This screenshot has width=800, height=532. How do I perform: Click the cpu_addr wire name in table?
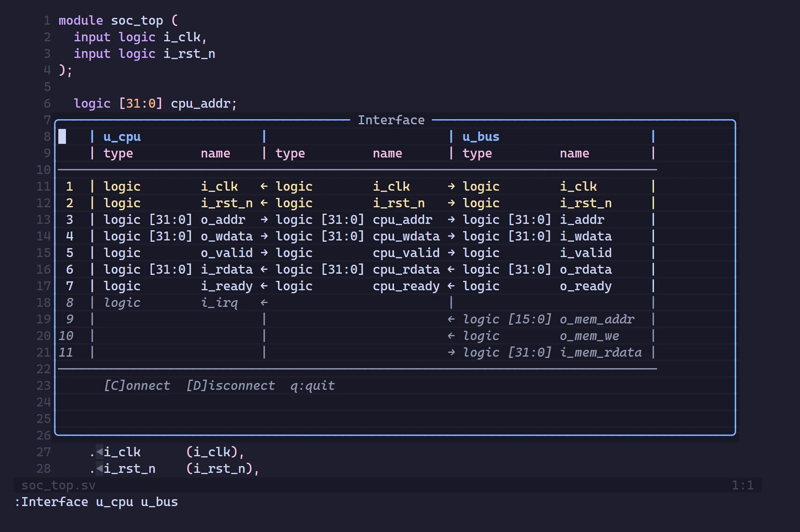[x=403, y=220]
